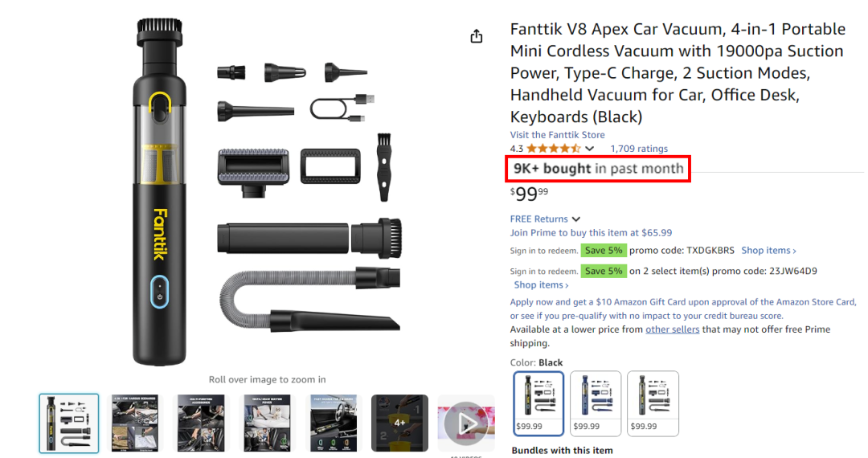Select the blue color variant swatch
Image resolution: width=868 pixels, height=458 pixels.
point(596,403)
